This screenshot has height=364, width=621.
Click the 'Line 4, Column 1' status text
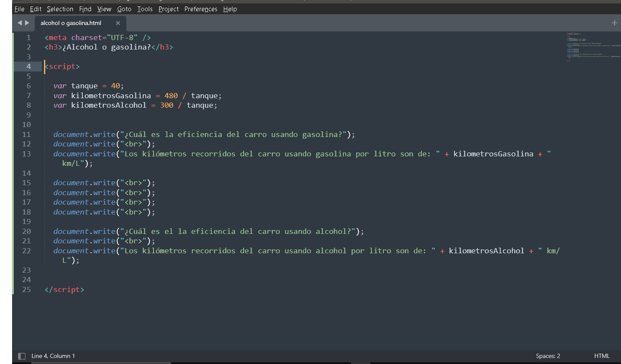coord(53,356)
